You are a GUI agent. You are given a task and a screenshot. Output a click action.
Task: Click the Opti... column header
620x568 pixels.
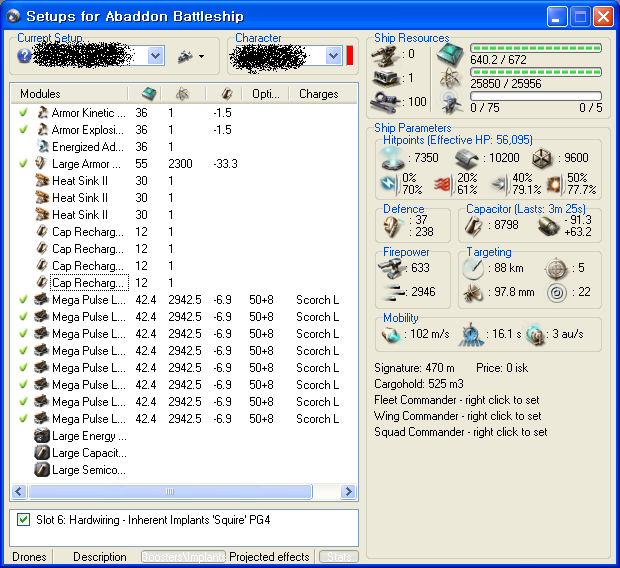265,94
